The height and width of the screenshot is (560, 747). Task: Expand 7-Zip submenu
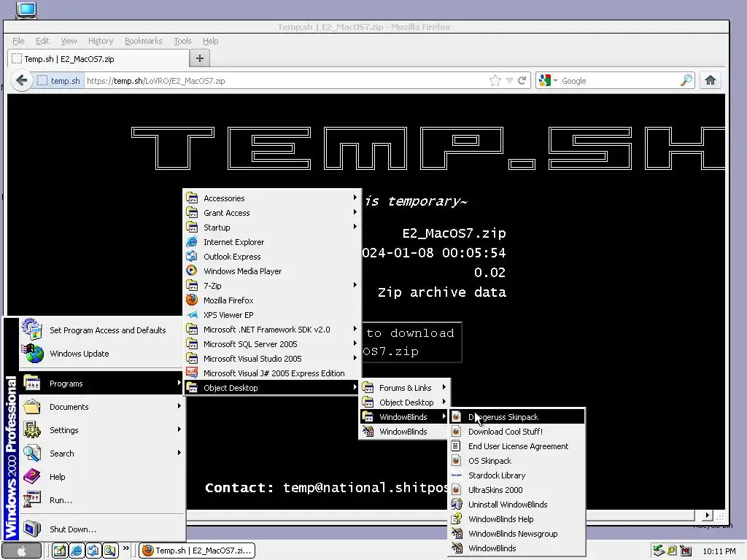tap(271, 286)
